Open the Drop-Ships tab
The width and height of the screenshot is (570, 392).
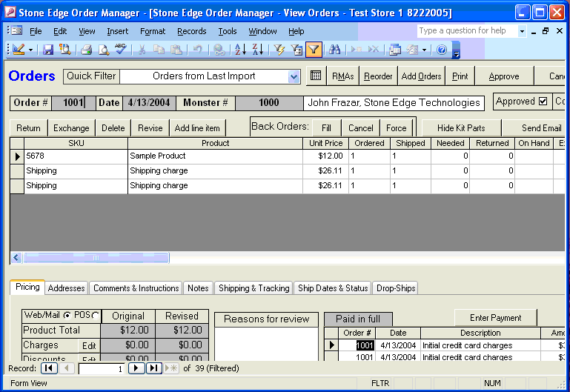(396, 288)
